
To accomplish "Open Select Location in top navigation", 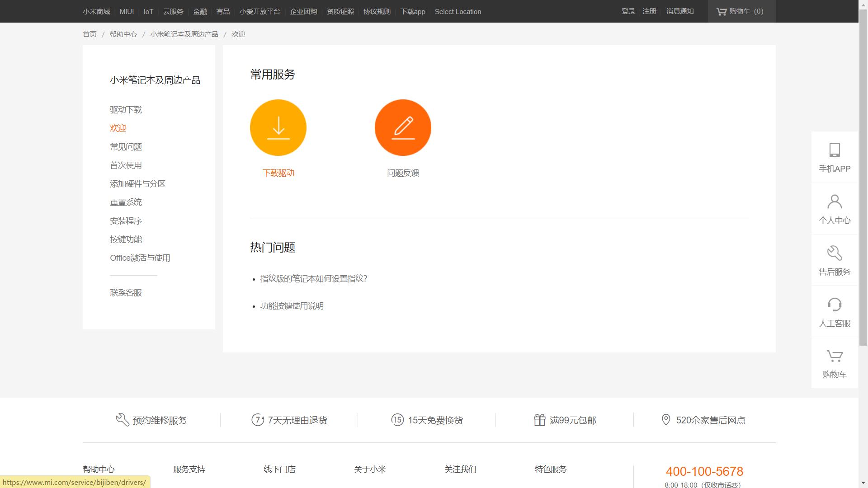I will 458,12.
